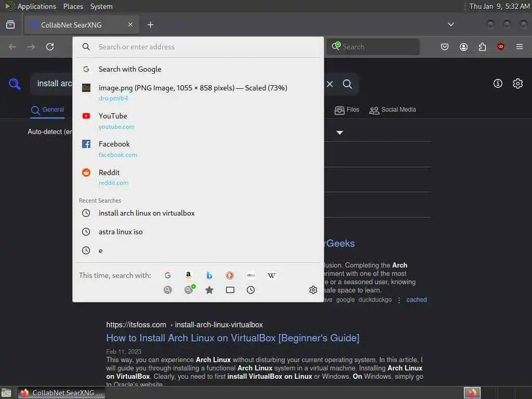Choose Search with Google suggestion
This screenshot has width=532, height=399.
click(x=198, y=69)
